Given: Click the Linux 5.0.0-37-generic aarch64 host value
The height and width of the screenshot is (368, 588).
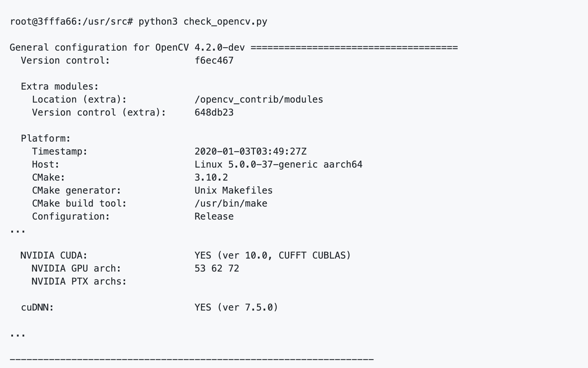Looking at the screenshot, I should click(x=278, y=165).
